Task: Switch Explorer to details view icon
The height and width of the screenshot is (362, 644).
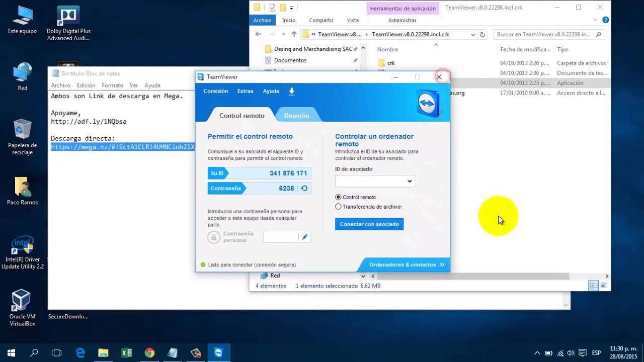Action: pyautogui.click(x=594, y=286)
